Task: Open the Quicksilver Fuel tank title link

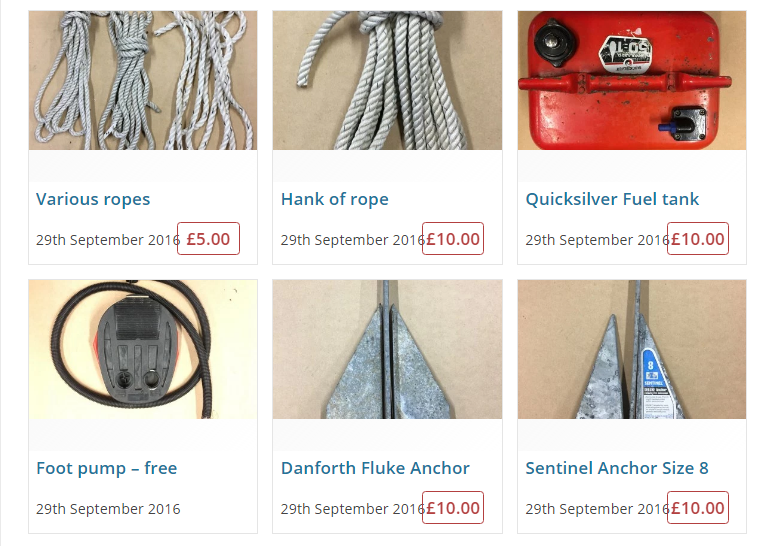Action: point(612,199)
